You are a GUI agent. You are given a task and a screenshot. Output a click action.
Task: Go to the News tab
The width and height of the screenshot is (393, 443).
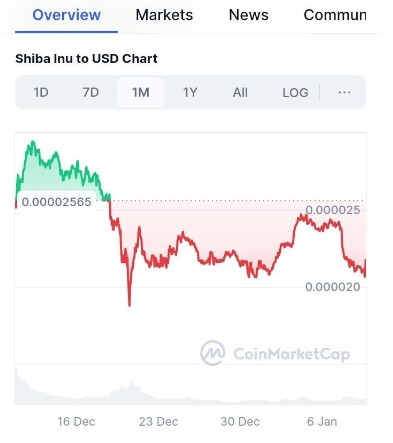[x=249, y=15]
